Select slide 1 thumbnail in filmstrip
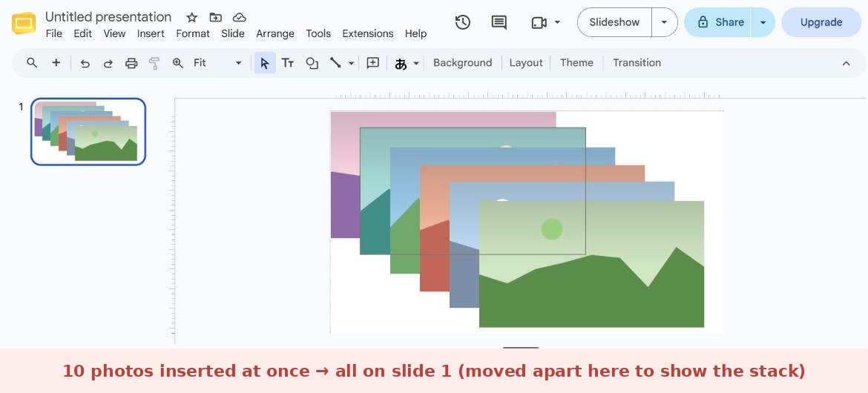The width and height of the screenshot is (868, 393). point(88,132)
